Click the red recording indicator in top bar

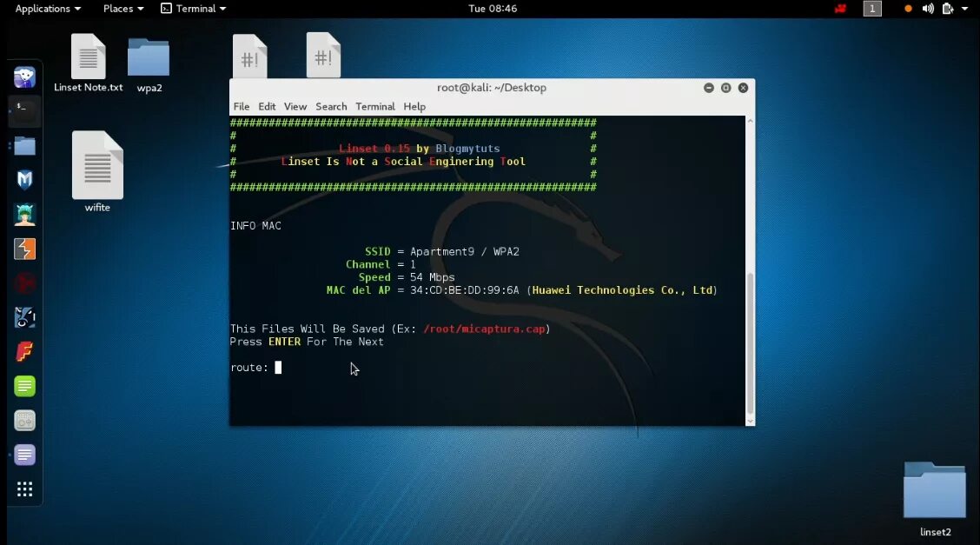[x=841, y=9]
